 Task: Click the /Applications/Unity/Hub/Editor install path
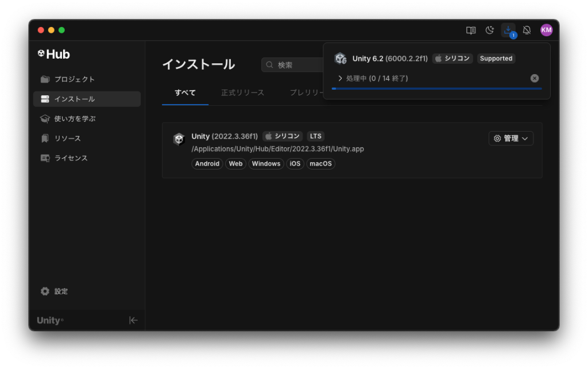pos(277,149)
